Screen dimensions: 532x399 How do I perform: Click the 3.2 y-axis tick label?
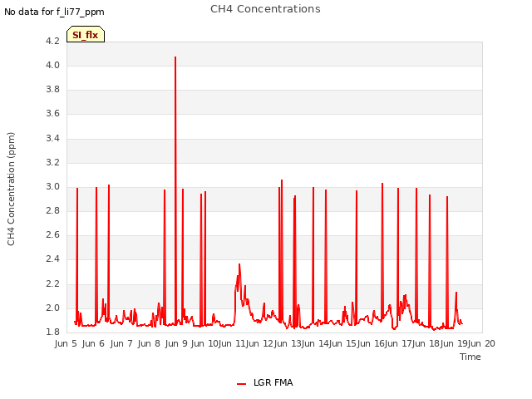tap(52, 163)
